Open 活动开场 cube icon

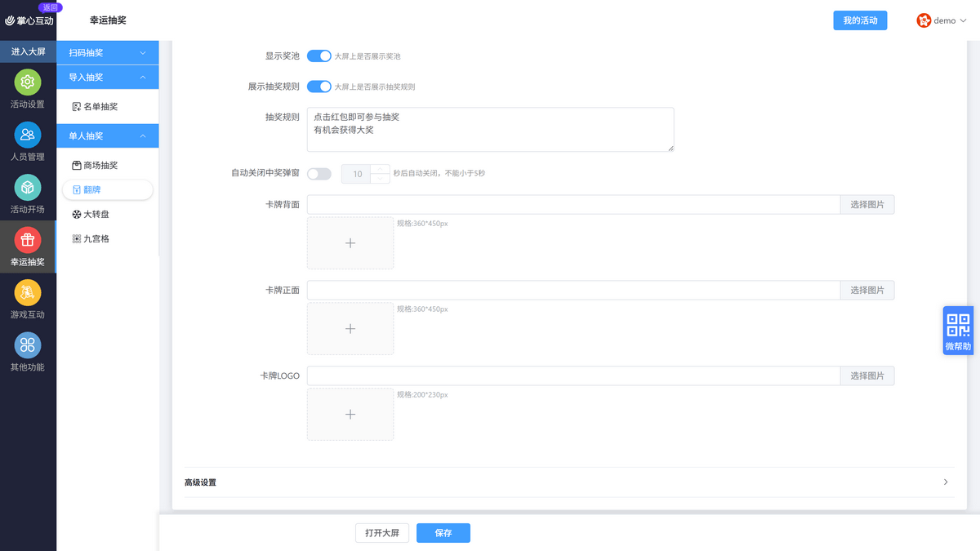[x=28, y=188]
